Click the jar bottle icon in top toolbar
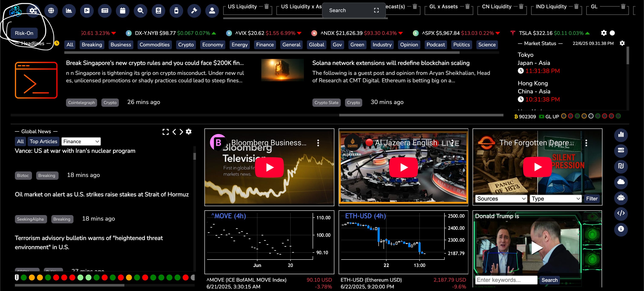This screenshot has width=644, height=291. pyautogui.click(x=176, y=10)
